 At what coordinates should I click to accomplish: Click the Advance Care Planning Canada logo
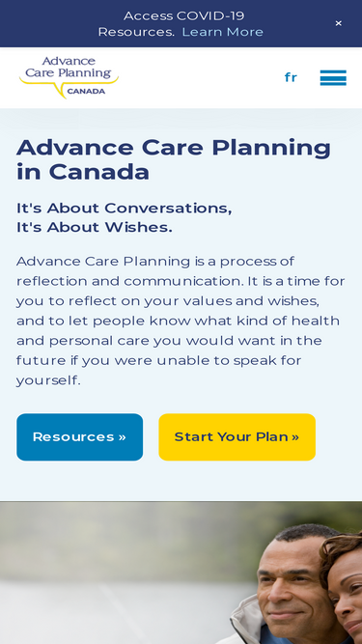click(69, 77)
